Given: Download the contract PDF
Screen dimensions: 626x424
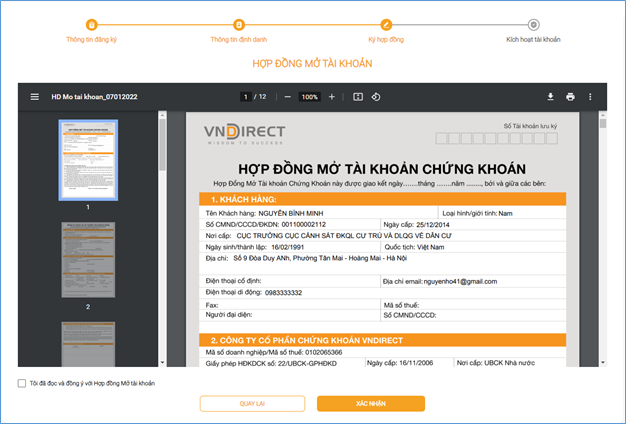Looking at the screenshot, I should tap(551, 97).
